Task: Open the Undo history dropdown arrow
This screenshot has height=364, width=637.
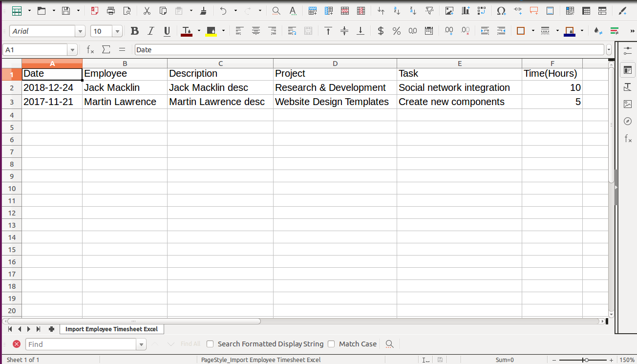Action: click(x=235, y=11)
